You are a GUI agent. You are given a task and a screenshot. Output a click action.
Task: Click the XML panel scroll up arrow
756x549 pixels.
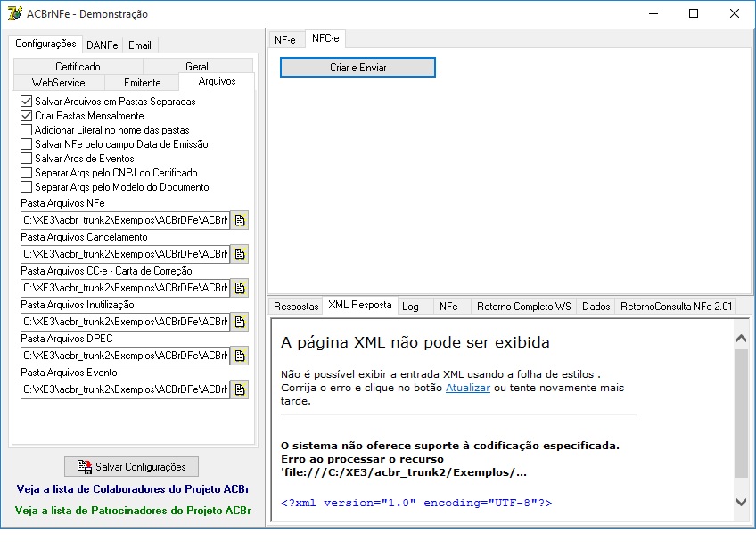point(742,339)
